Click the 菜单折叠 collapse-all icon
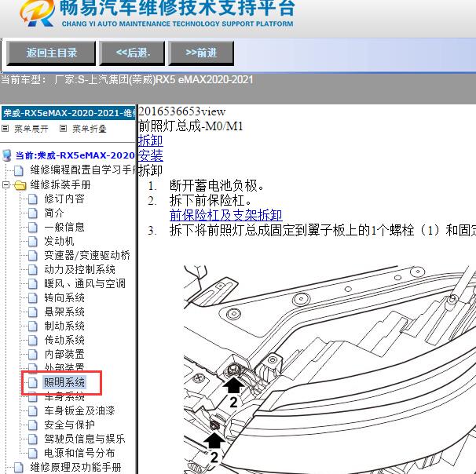The height and width of the screenshot is (474, 476). (x=63, y=129)
